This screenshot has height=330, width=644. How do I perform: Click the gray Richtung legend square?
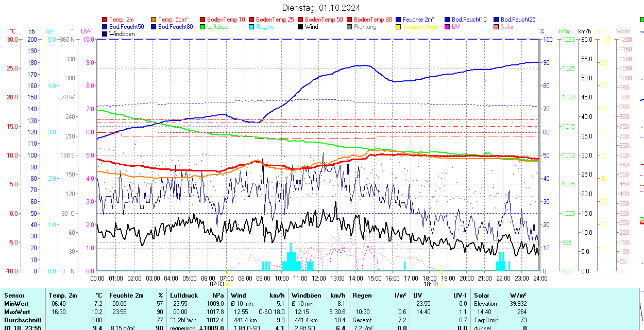tap(350, 27)
